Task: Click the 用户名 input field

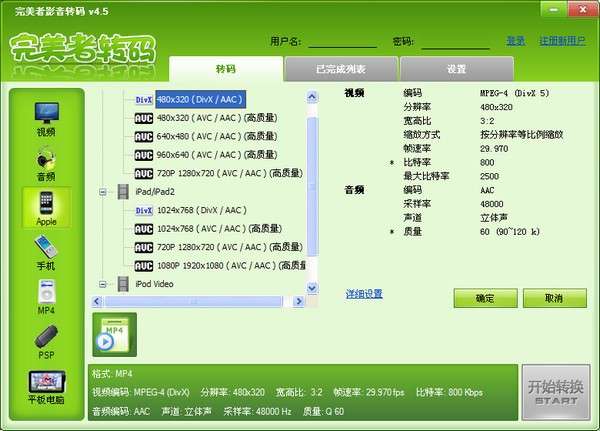Action: click(342, 41)
